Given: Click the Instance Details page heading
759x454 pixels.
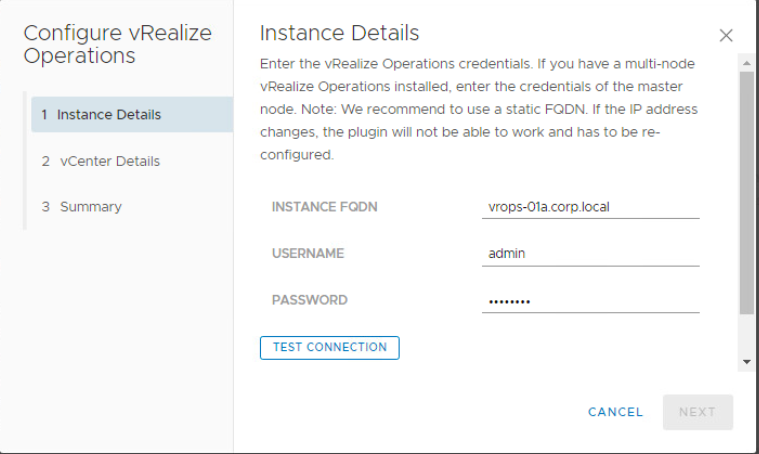Looking at the screenshot, I should point(339,33).
